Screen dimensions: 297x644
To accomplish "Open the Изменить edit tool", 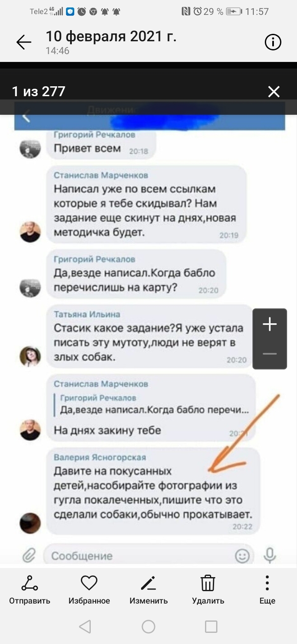I will [x=148, y=589].
